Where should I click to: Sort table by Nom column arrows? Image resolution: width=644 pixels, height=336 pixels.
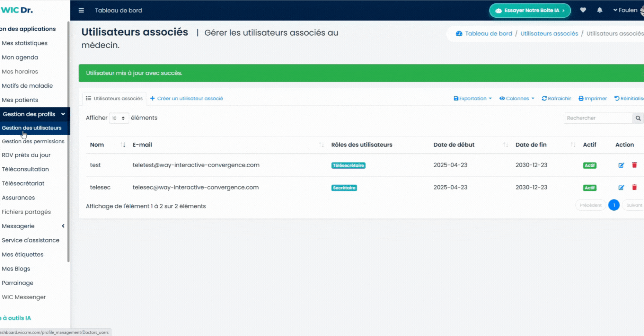tap(123, 145)
